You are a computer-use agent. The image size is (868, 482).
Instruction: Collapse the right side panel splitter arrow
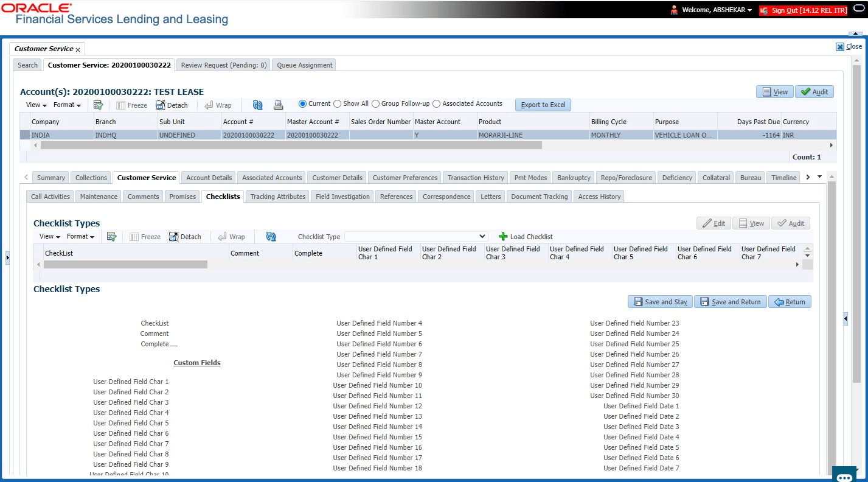tap(845, 318)
